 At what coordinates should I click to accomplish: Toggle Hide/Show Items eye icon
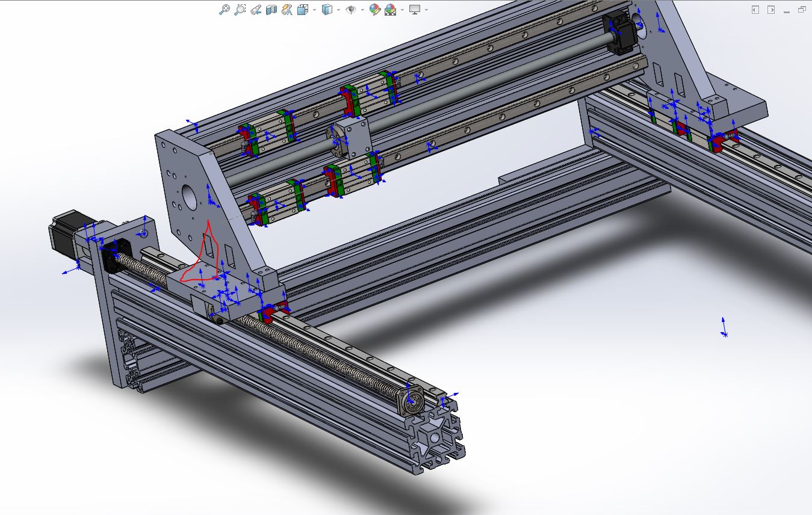(351, 10)
